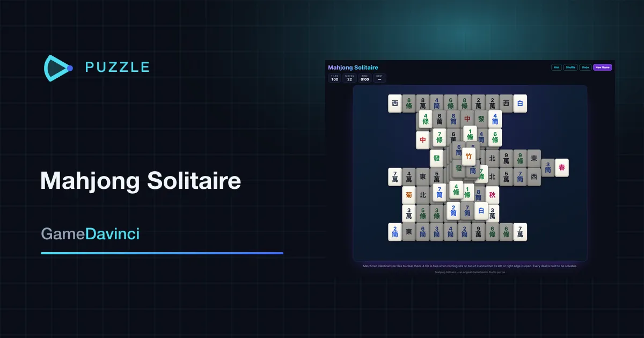
Task: Click the Hint button
Action: pos(557,68)
